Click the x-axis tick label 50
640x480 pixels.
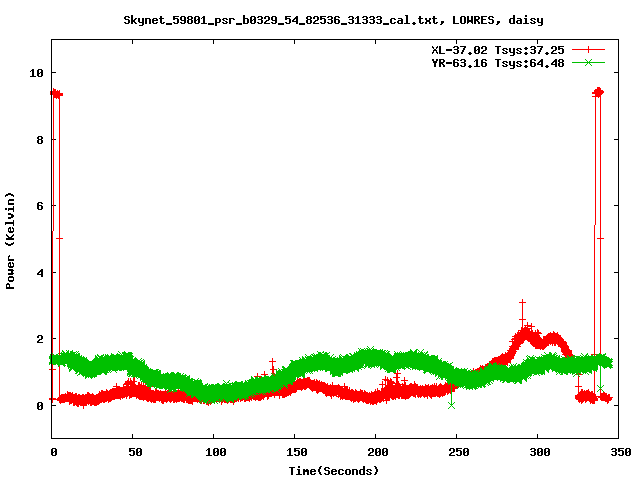pyautogui.click(x=135, y=452)
